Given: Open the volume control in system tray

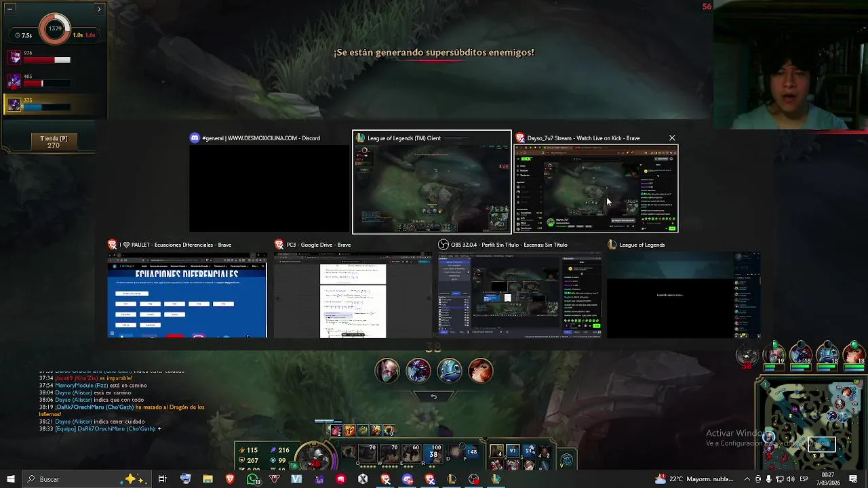Looking at the screenshot, I should (x=790, y=479).
